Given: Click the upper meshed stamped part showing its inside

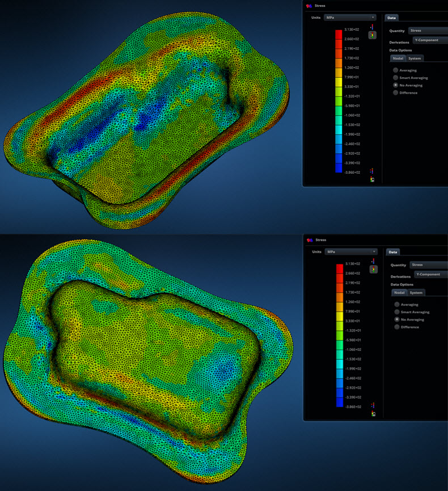Looking at the screenshot, I should [146, 120].
